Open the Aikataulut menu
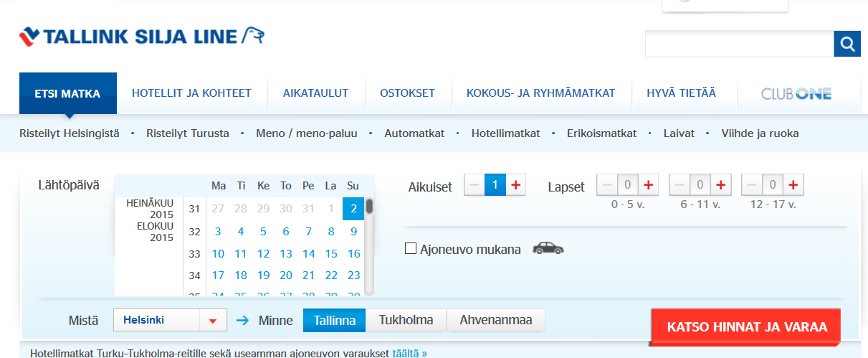 click(315, 93)
